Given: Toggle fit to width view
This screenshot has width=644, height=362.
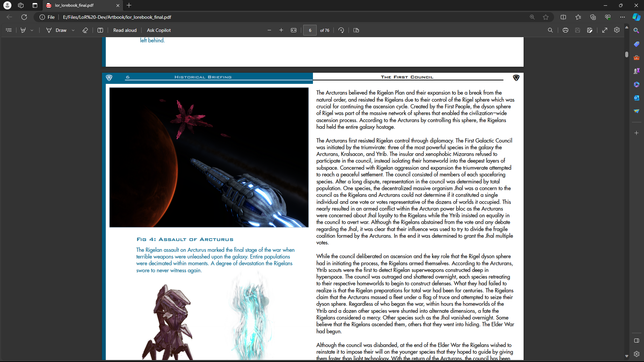Looking at the screenshot, I should click(293, 30).
